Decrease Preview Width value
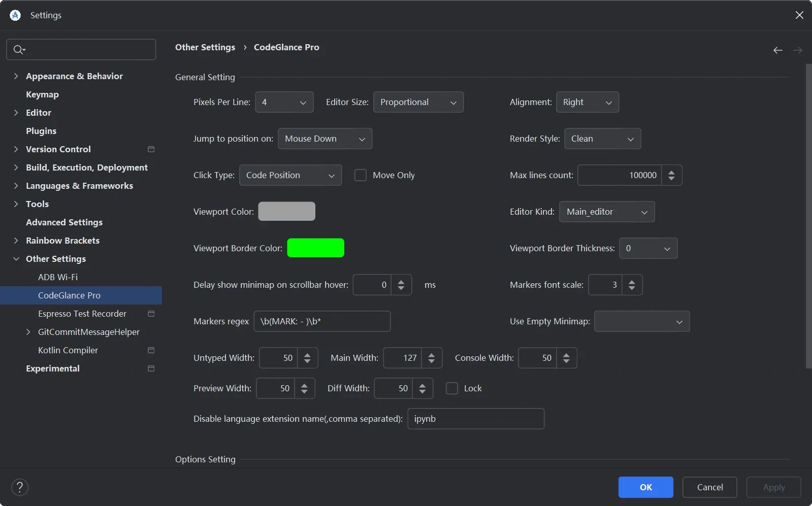The width and height of the screenshot is (812, 506). [x=304, y=392]
